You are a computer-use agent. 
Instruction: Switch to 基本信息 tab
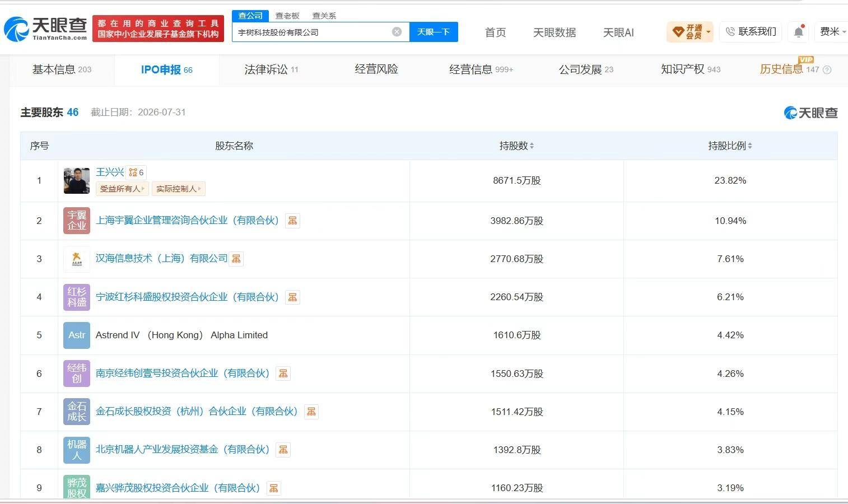62,69
